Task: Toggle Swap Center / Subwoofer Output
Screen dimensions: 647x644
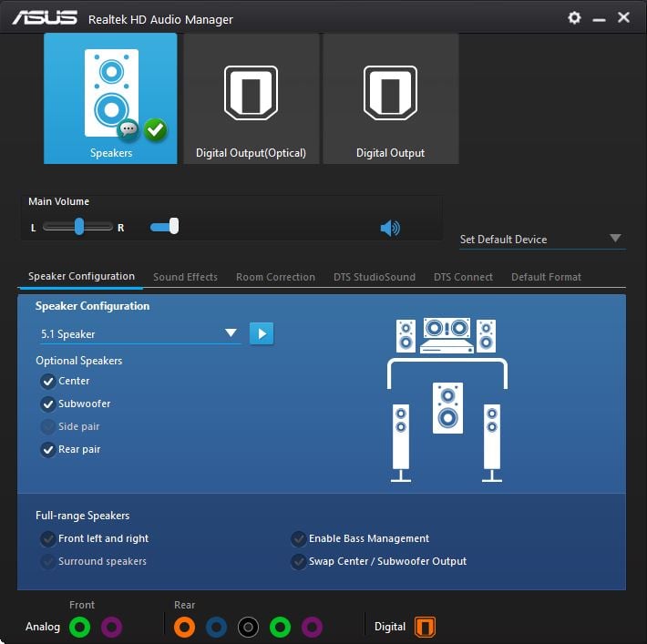Action: (x=298, y=561)
